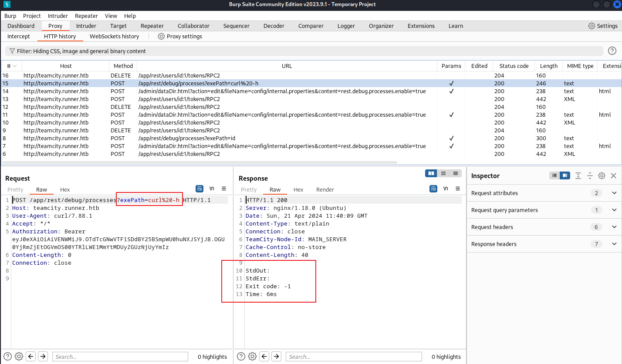Click into the Request search field
This screenshot has width=622, height=364.
[120, 357]
